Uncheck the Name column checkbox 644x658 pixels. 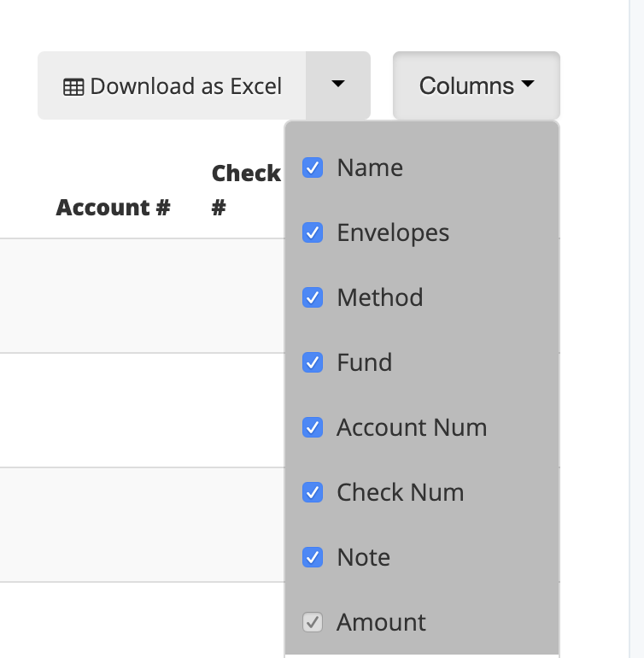pos(313,167)
